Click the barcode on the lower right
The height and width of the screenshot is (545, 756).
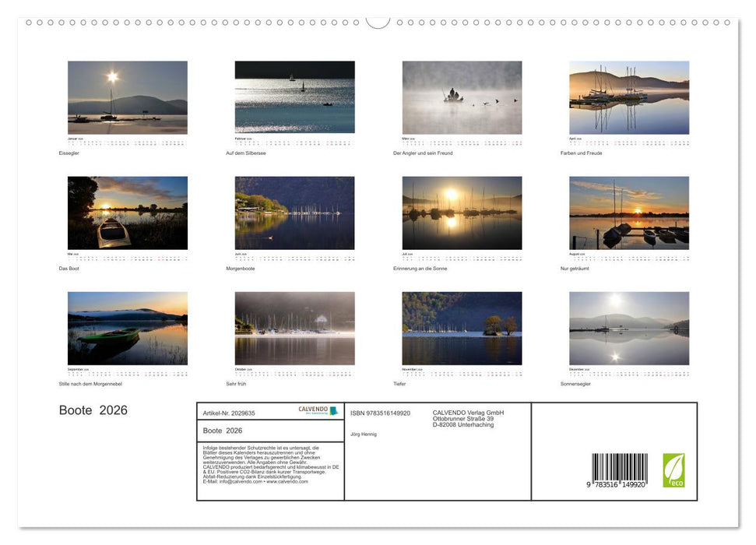620,466
